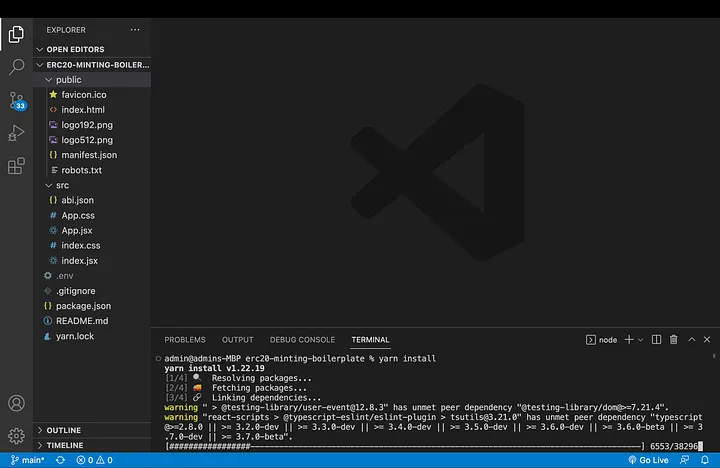Open the Extensions view
Viewport: 720px width, 468px height.
coord(16,166)
